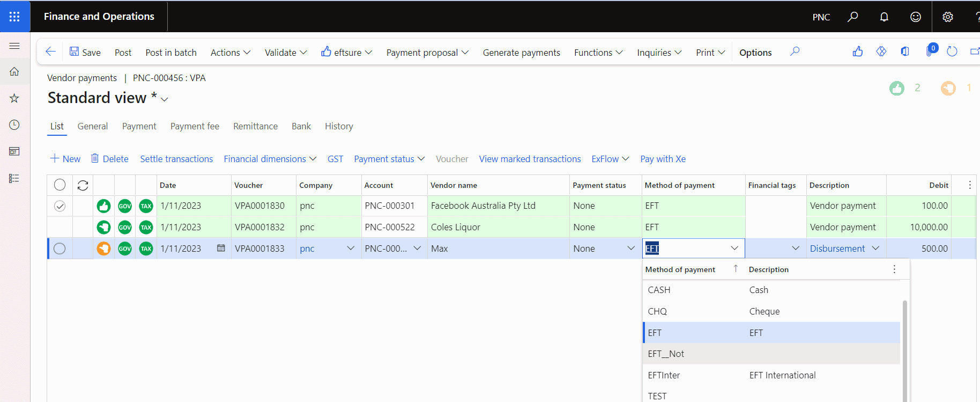Open the settings gear
Viewport: 980px width, 402px height.
948,17
